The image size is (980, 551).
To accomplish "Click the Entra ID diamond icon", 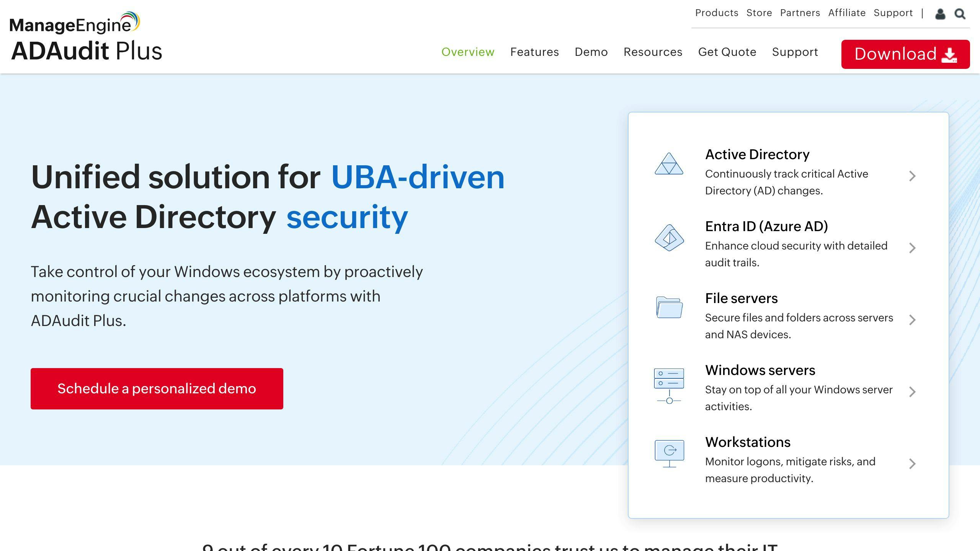I will point(669,238).
